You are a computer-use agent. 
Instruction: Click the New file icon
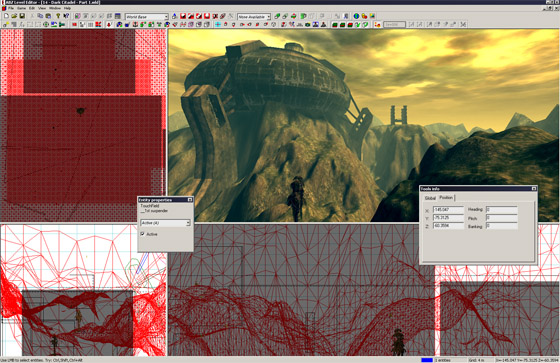coord(6,16)
